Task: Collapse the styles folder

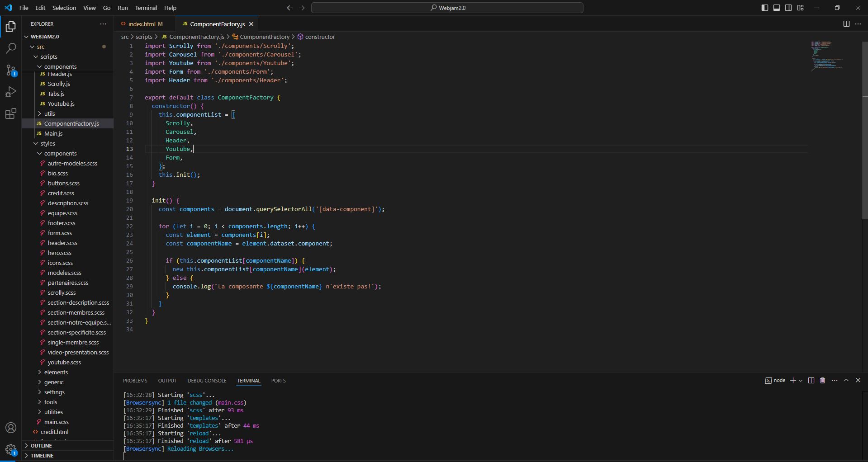Action: pos(68,143)
